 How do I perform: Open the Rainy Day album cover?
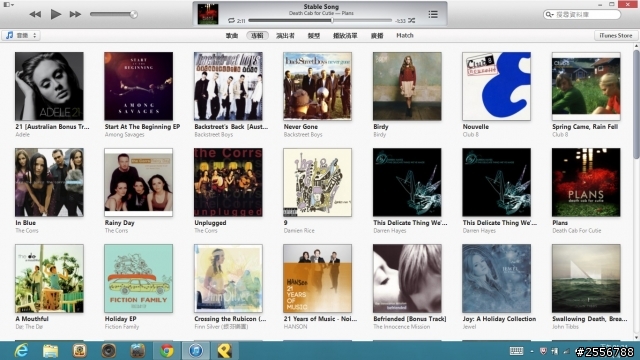coord(139,182)
